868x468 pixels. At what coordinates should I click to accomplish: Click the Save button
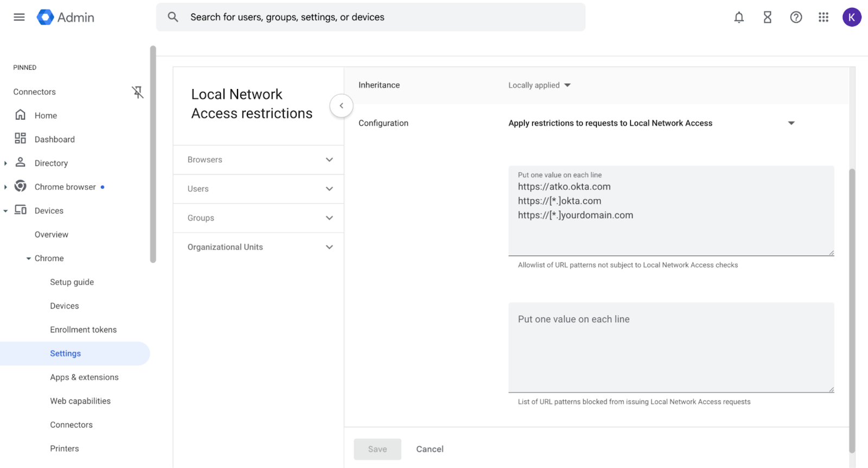point(378,449)
